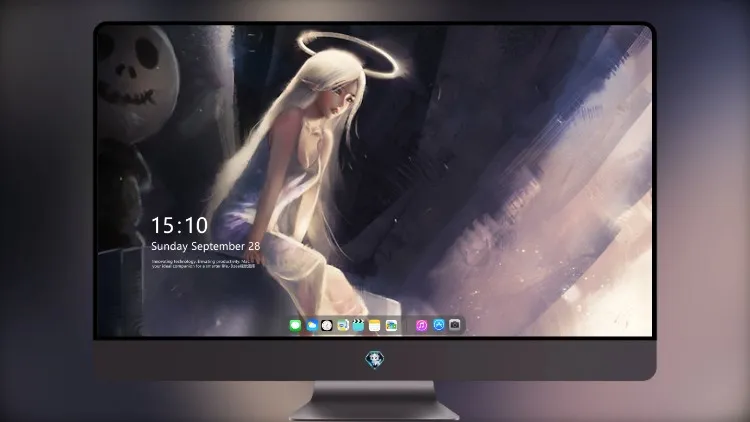Open the green Messages app in dock
Viewport: 750px width, 422px height.
coord(295,325)
